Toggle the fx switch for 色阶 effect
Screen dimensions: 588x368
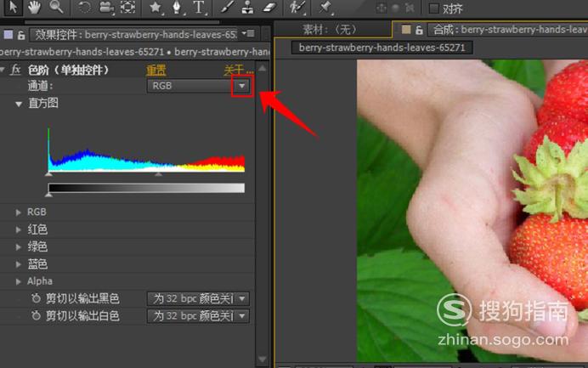[15, 70]
